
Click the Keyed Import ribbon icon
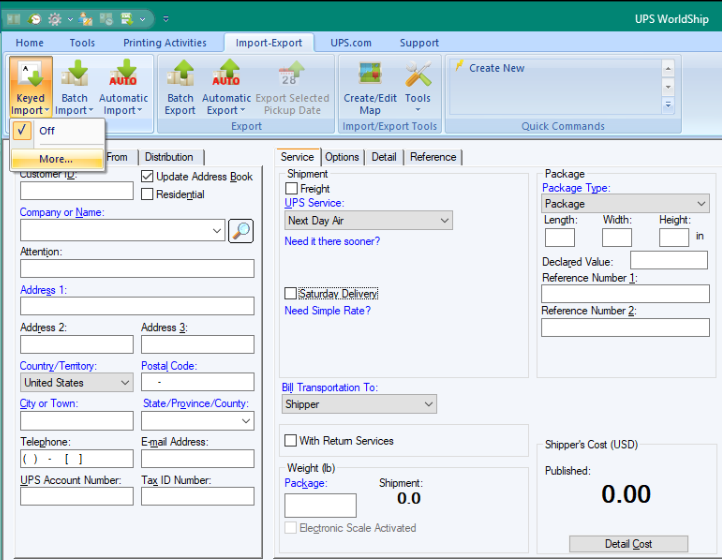click(30, 88)
